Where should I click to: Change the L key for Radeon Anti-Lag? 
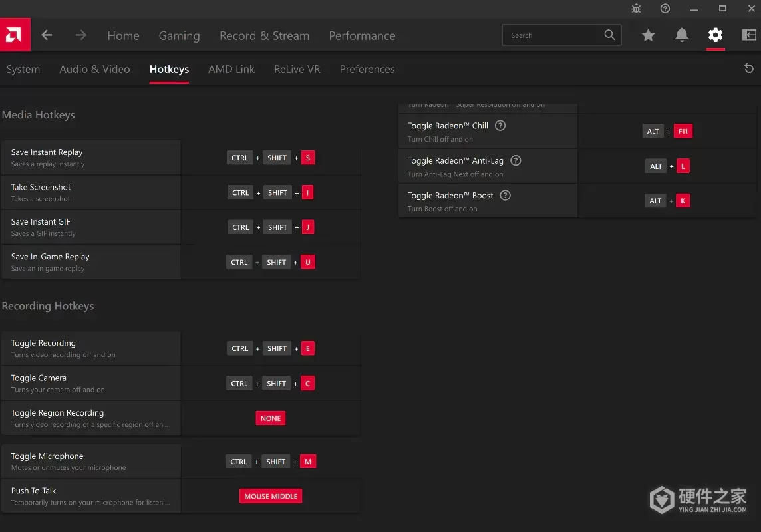683,166
